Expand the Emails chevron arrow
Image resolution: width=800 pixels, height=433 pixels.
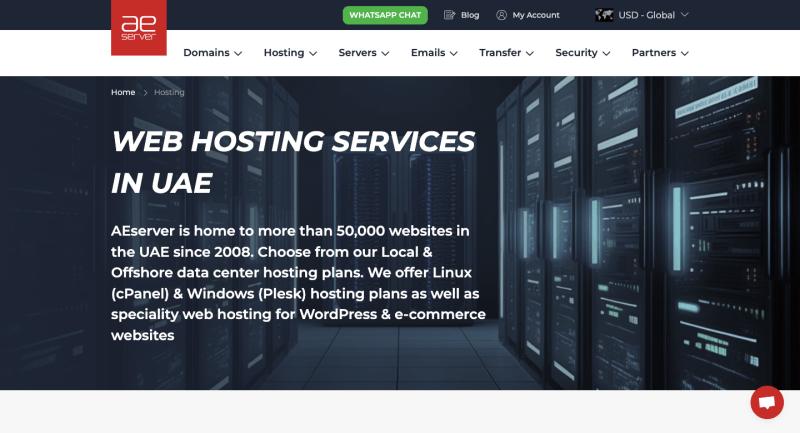(x=454, y=54)
